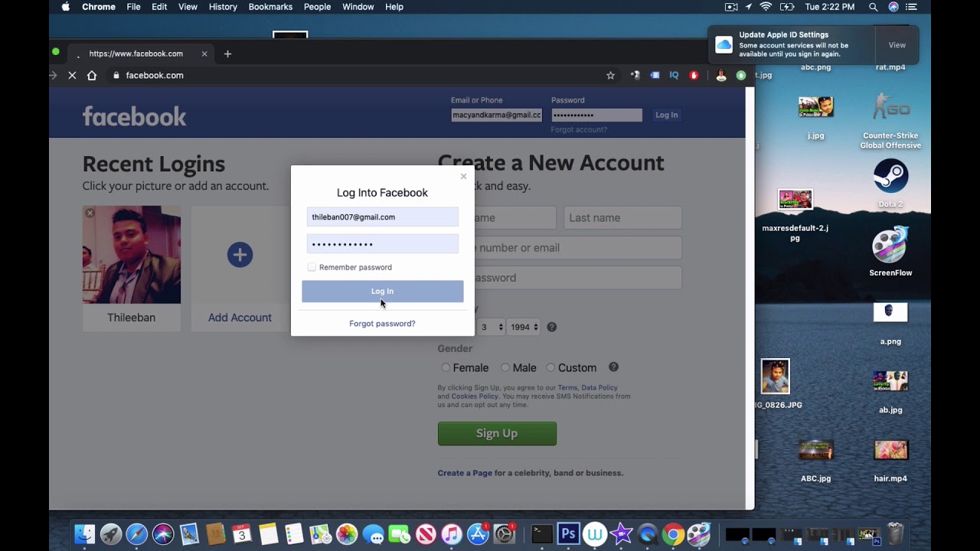The height and width of the screenshot is (551, 980).
Task: Click the facebook logo
Action: 134,116
